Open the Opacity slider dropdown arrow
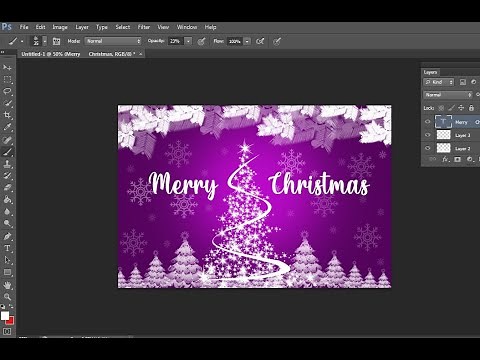Viewport: 480px width, 360px height. pyautogui.click(x=188, y=41)
